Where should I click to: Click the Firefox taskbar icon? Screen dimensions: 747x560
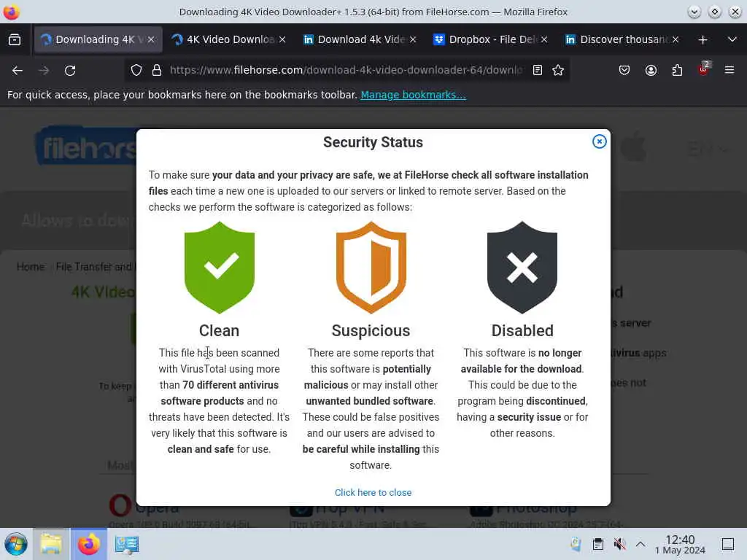click(89, 544)
